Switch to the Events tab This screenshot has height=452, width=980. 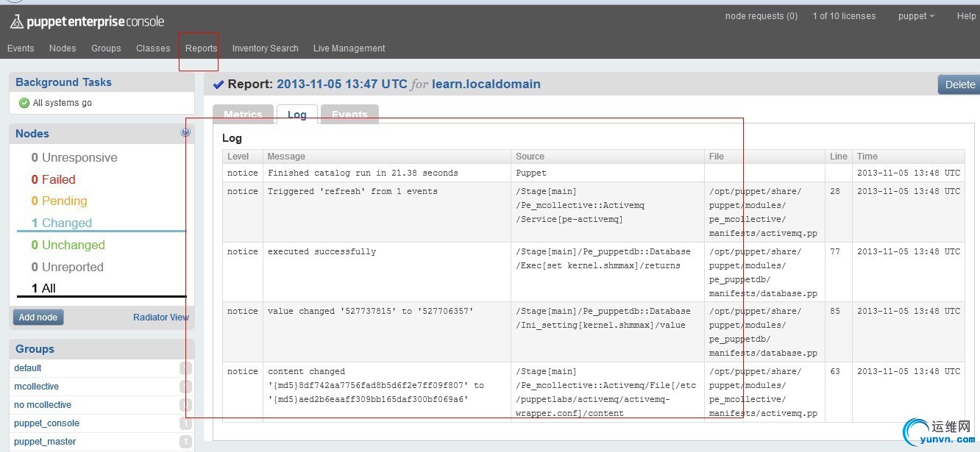click(349, 115)
